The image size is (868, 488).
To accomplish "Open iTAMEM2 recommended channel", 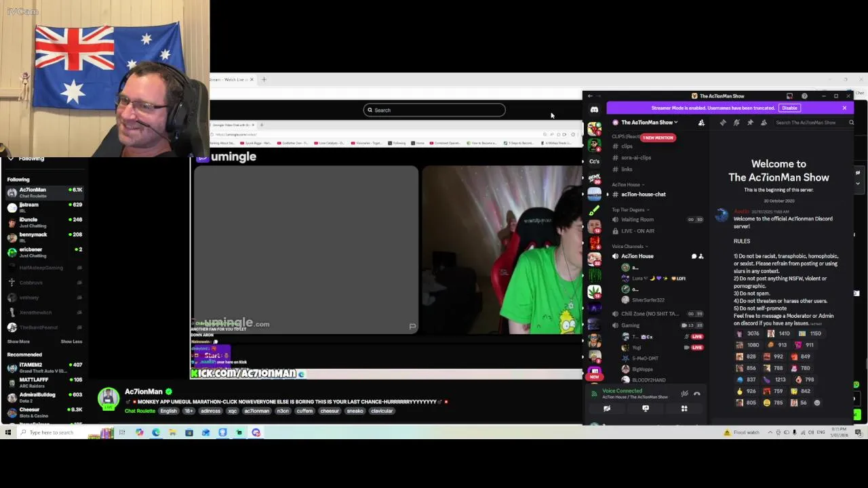I will (44, 367).
